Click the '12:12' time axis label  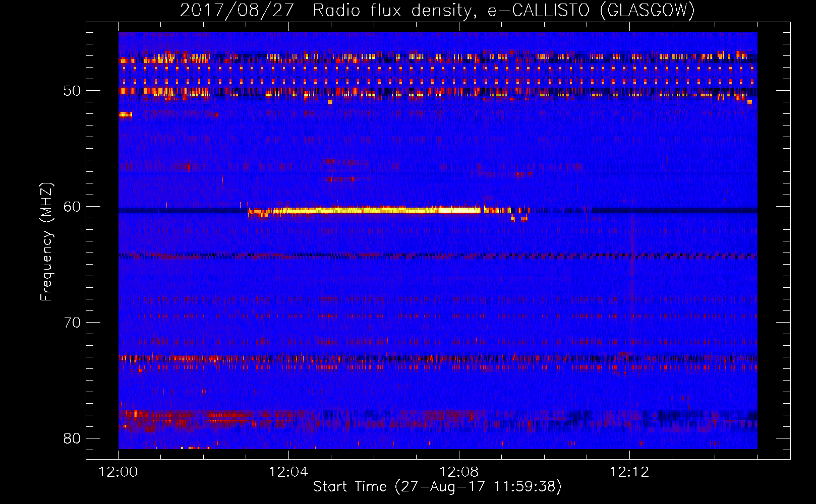629,472
